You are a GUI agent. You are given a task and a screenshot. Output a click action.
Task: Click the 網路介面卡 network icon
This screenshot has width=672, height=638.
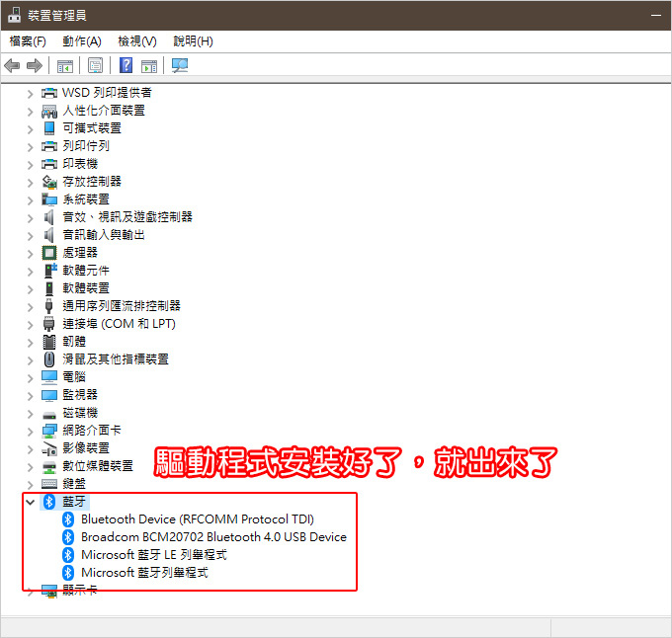point(49,431)
